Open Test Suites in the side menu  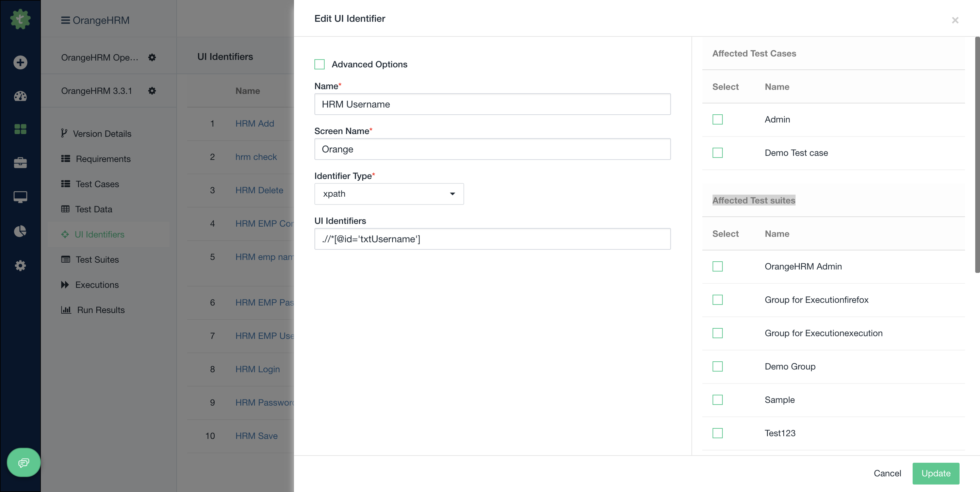coord(97,260)
